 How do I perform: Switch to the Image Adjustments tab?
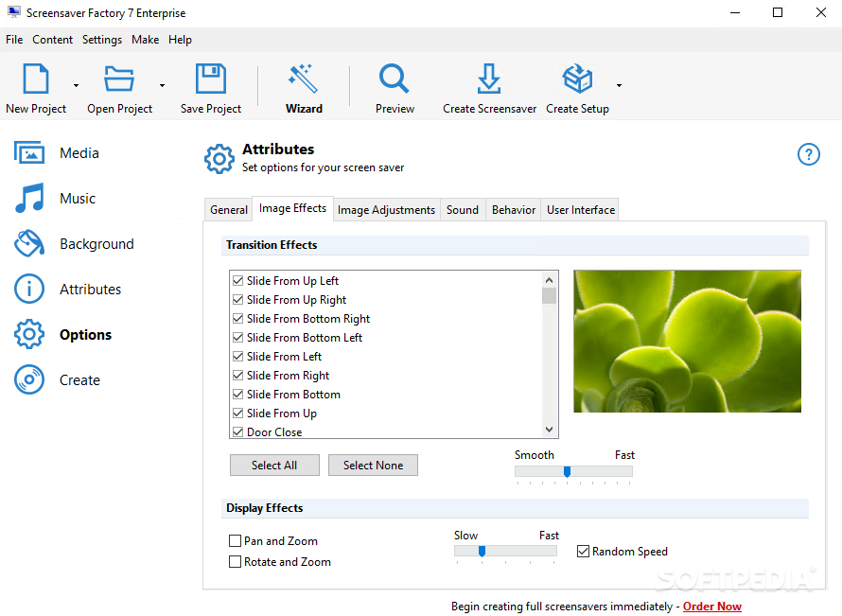coord(386,210)
